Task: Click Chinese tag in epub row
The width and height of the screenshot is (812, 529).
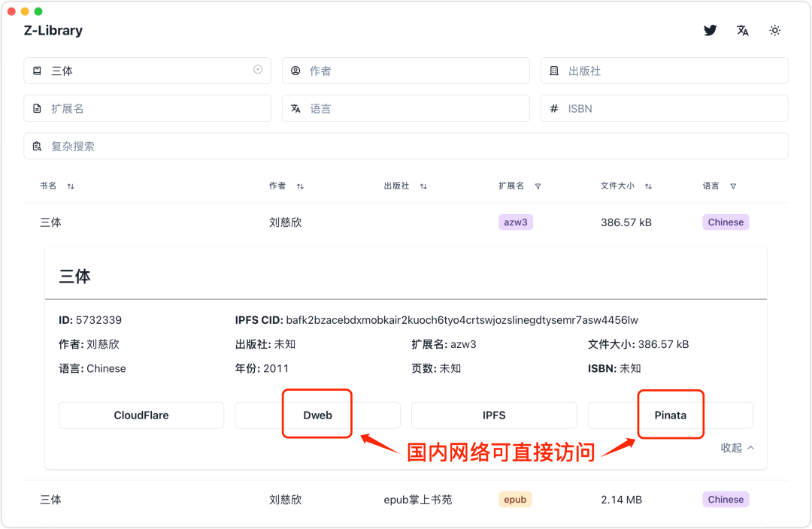Action: click(x=726, y=500)
